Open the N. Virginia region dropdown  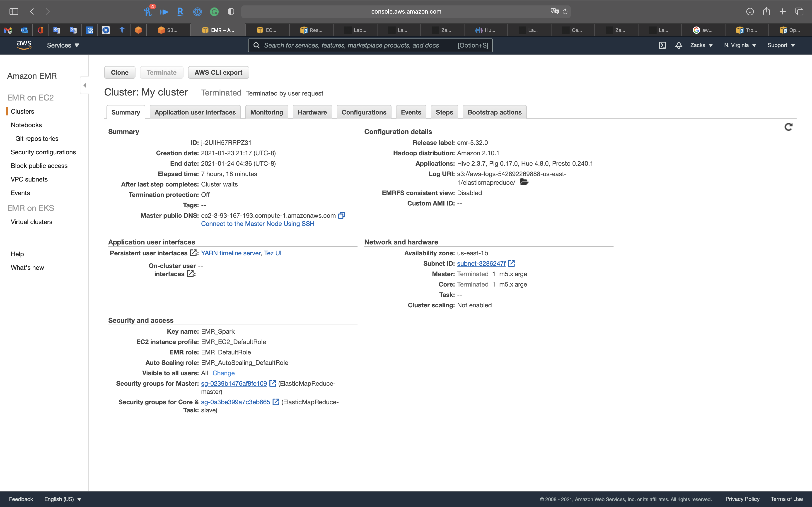click(739, 45)
